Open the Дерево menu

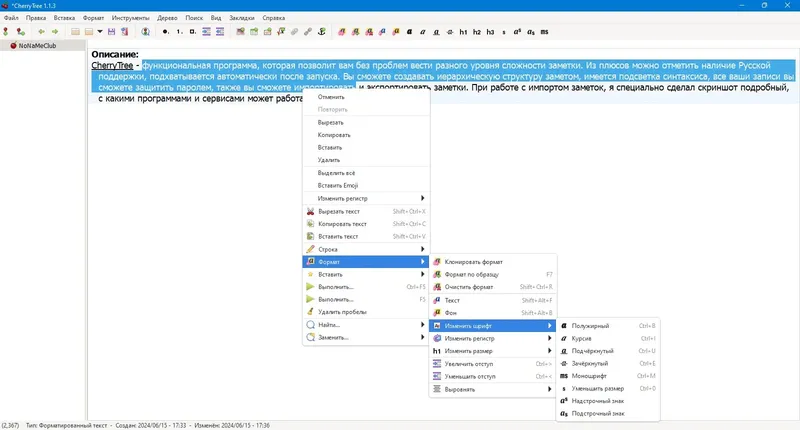(167, 18)
